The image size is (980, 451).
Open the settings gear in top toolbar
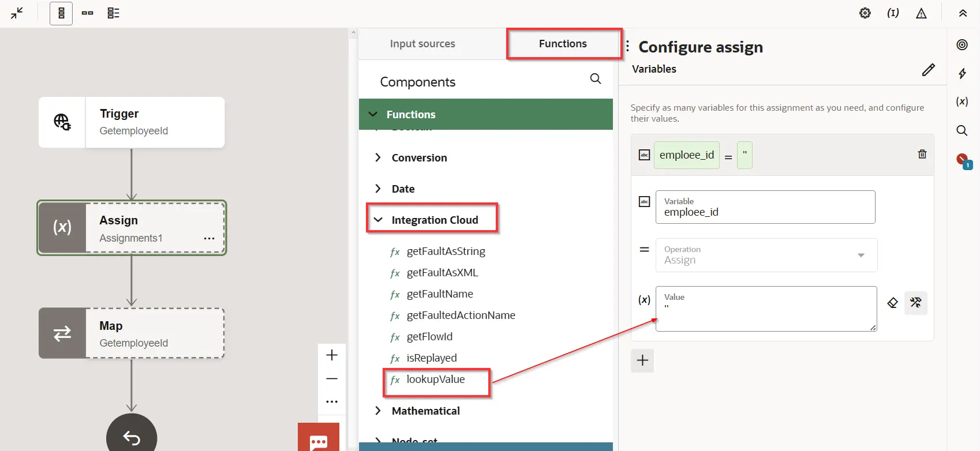[865, 13]
